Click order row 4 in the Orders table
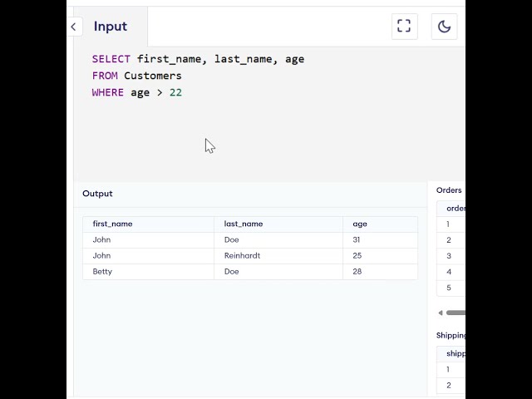The width and height of the screenshot is (532, 399). click(x=451, y=272)
